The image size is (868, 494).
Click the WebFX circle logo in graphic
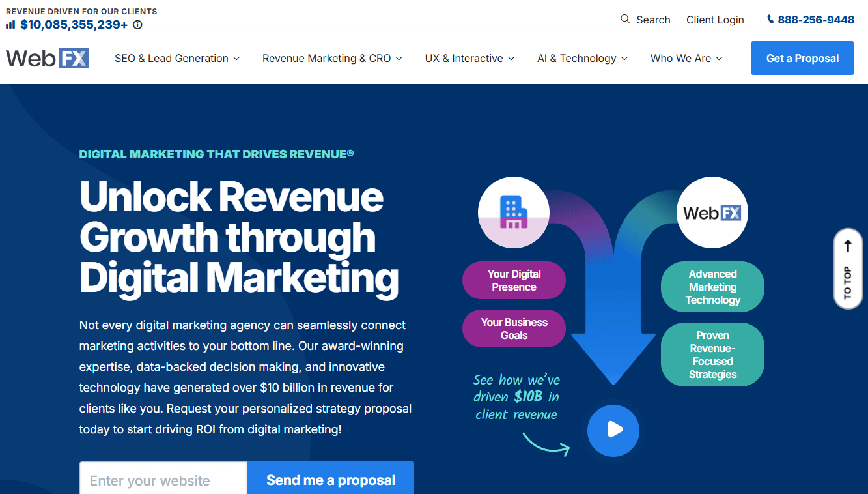click(712, 212)
